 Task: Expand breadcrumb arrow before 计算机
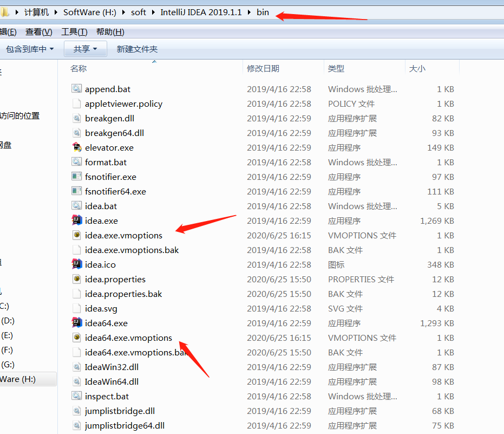pyautogui.click(x=17, y=12)
